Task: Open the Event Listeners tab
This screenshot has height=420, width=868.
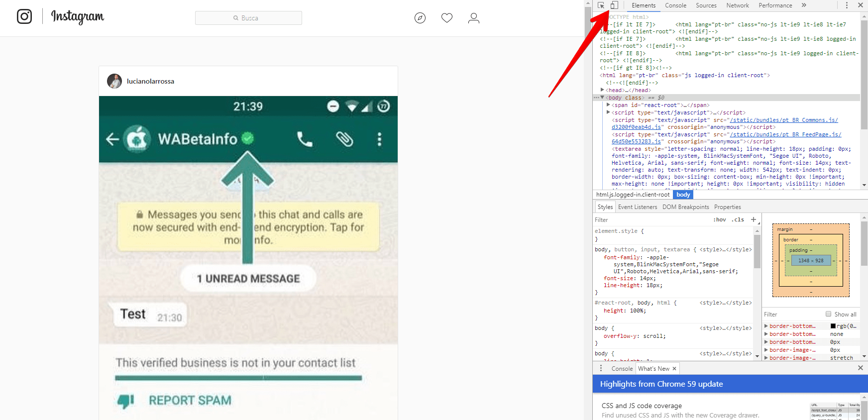Action: pos(638,207)
